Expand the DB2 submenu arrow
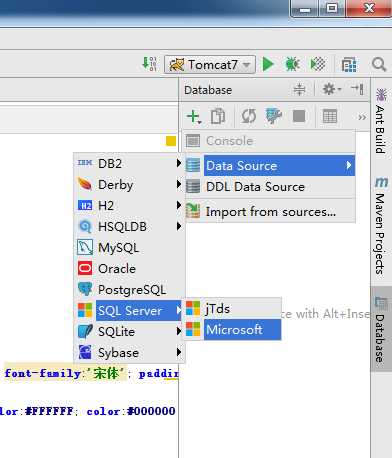392x458 pixels. [x=179, y=163]
